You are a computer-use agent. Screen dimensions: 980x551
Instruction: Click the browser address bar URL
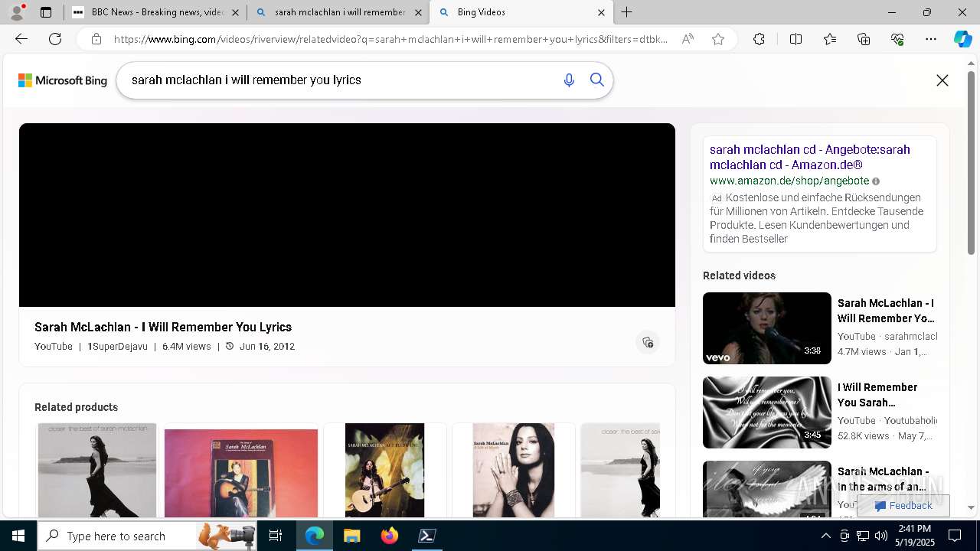[x=390, y=39]
